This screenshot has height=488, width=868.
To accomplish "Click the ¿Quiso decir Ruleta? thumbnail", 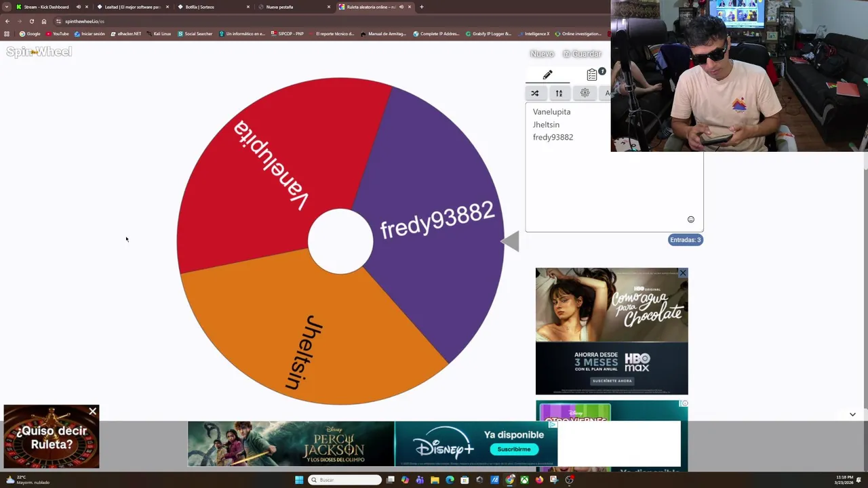I will [52, 437].
